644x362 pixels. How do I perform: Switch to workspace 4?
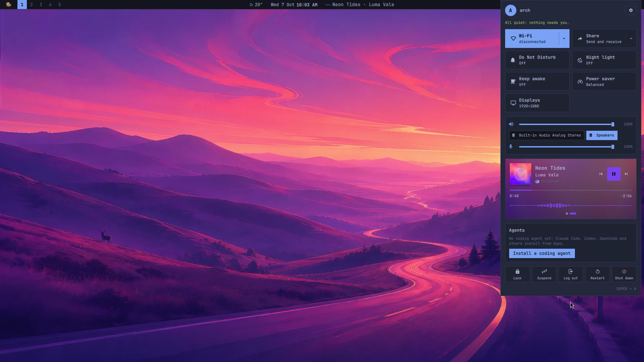point(50,5)
